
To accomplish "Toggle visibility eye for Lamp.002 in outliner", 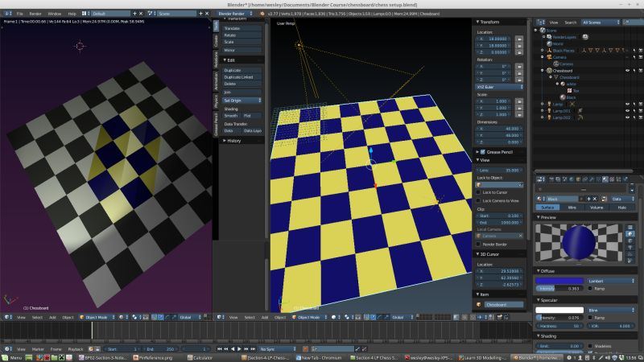I will tap(627, 117).
